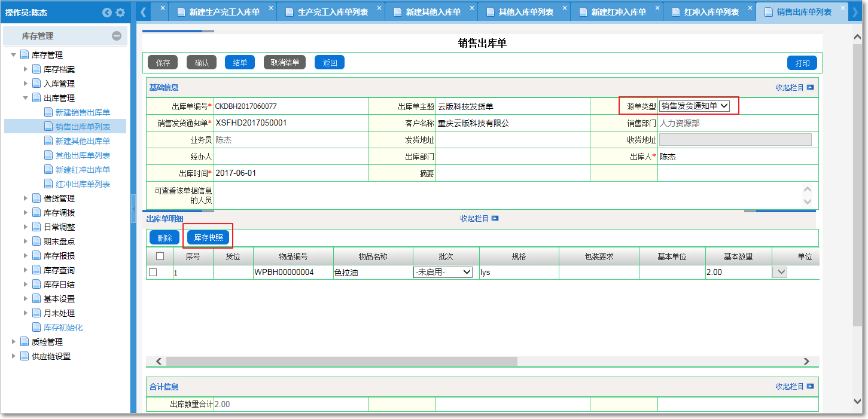Screen dimensions: 868x419
Task: Click the back arrow icon beside gear
Action: 107,13
